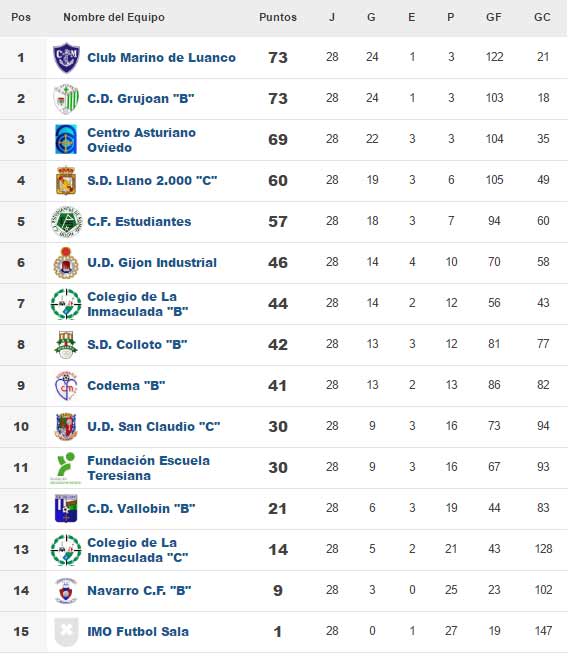The width and height of the screenshot is (568, 656).
Task: Open the Navarro C.F. "B" team link
Action: point(139,591)
